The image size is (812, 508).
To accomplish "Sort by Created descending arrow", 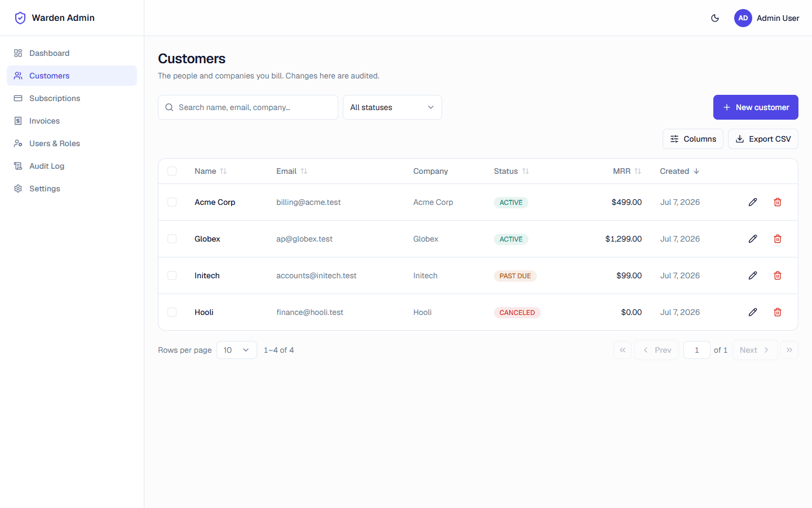I will [696, 171].
